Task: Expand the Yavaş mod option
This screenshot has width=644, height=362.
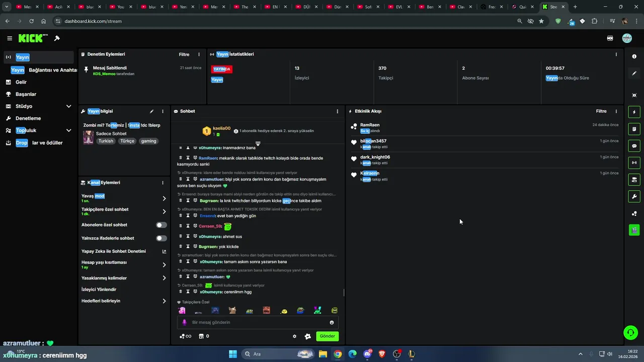Action: [x=164, y=199]
